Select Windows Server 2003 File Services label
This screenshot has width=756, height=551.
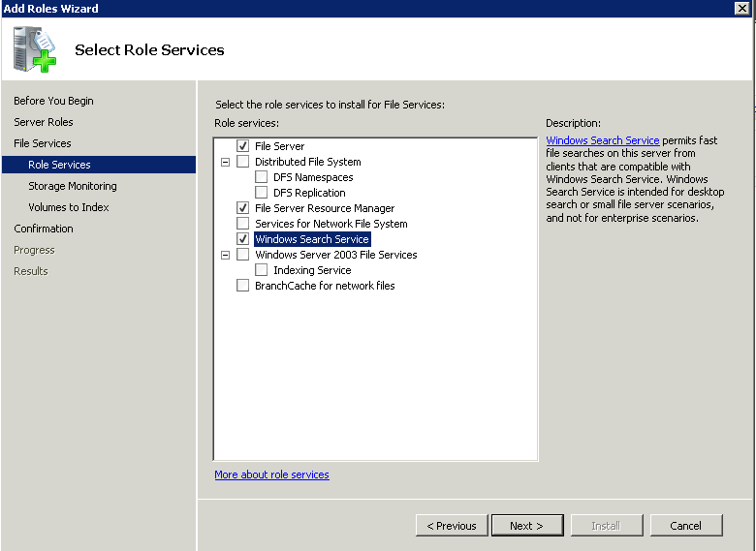[336, 255]
